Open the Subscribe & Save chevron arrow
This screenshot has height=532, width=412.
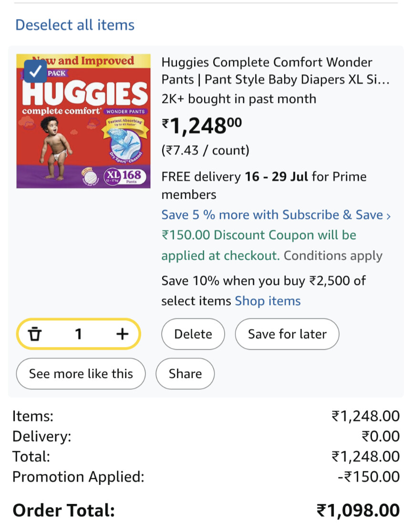tap(388, 216)
